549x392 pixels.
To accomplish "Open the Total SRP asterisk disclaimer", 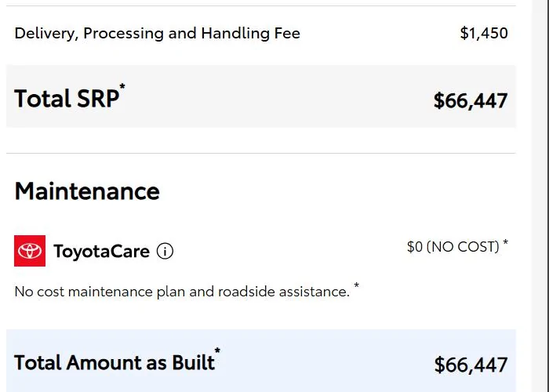I will point(122,85).
